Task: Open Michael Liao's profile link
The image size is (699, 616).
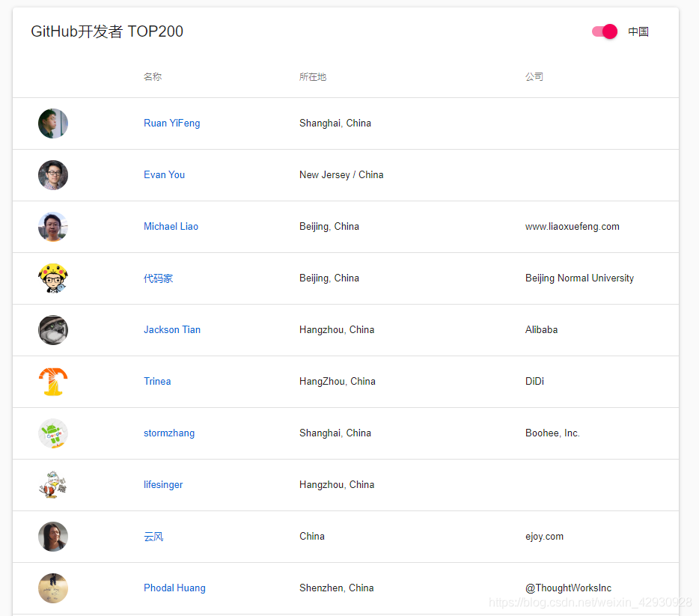Action: pyautogui.click(x=171, y=227)
